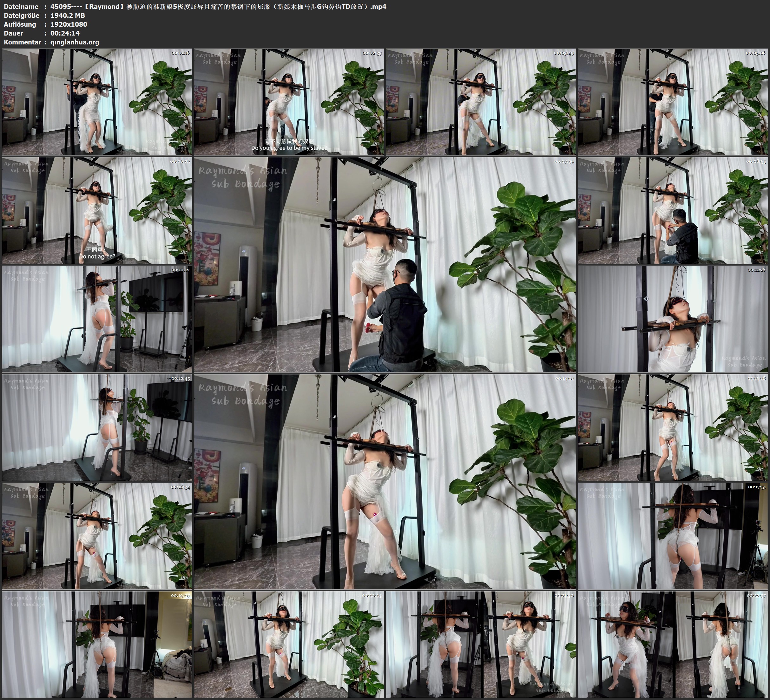Click the thumbnail timestamped 00:01:16
The height and width of the screenshot is (700, 770).
click(97, 102)
